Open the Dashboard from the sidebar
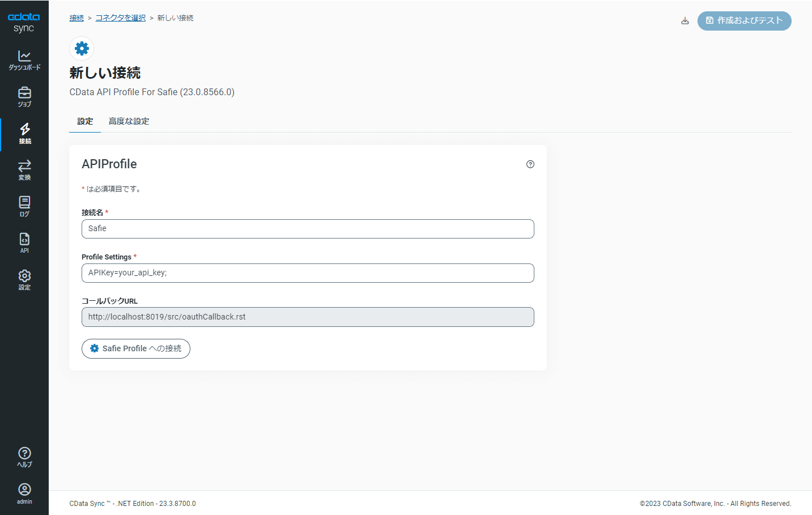812x515 pixels. [x=24, y=59]
